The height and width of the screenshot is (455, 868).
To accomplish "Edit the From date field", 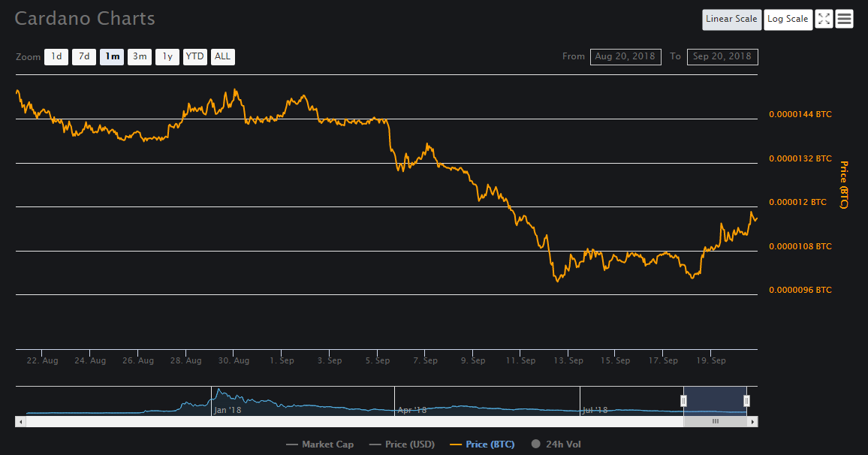I will point(625,56).
